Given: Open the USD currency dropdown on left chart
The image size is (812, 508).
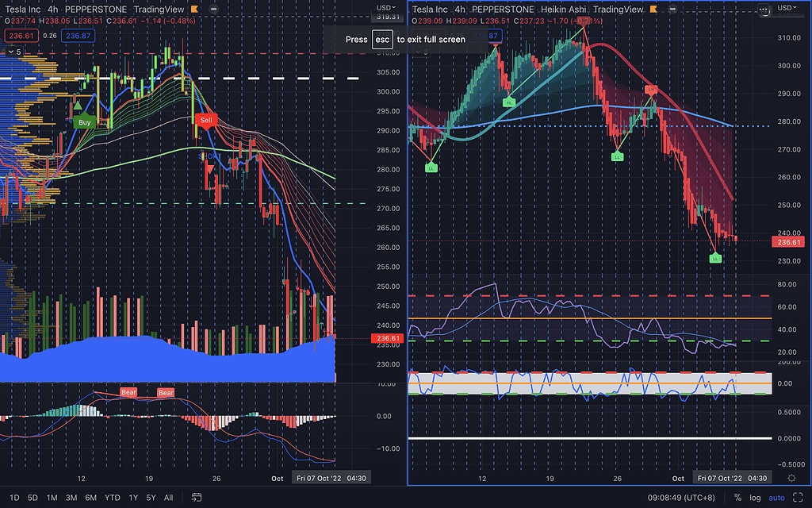Looking at the screenshot, I should coord(386,8).
